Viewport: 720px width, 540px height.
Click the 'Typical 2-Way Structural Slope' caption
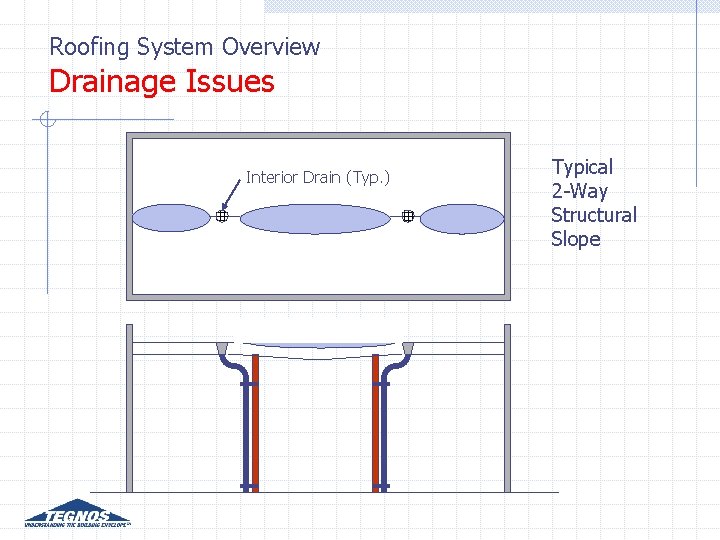point(594,202)
